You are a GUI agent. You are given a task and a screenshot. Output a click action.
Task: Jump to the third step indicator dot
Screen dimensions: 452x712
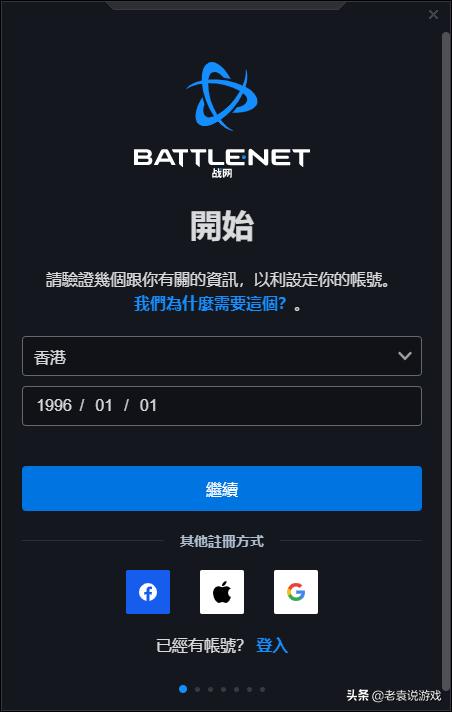click(210, 689)
